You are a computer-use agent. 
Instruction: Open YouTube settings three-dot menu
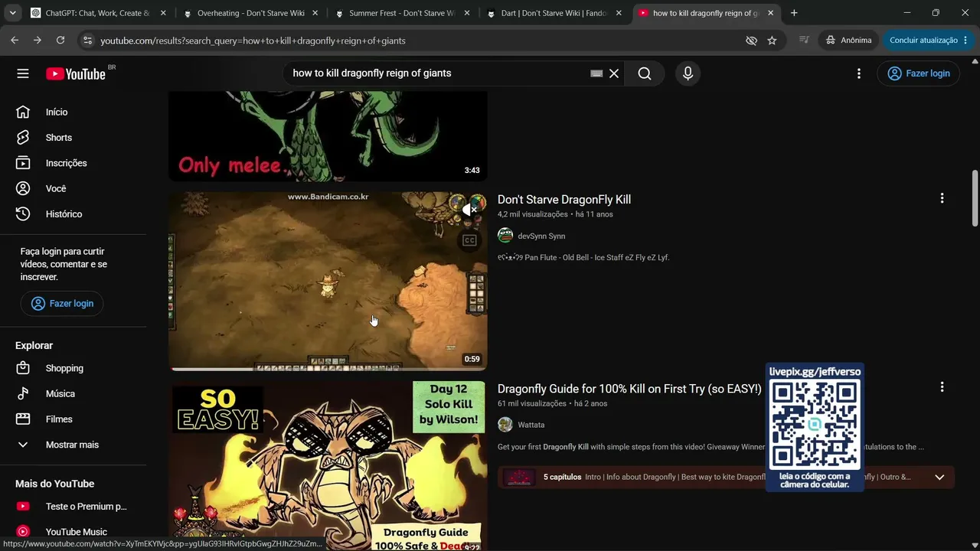(859, 73)
